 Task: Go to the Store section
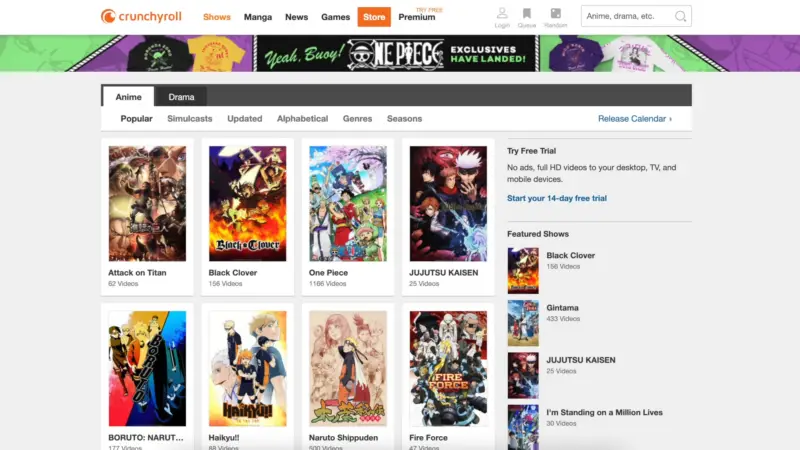(374, 17)
